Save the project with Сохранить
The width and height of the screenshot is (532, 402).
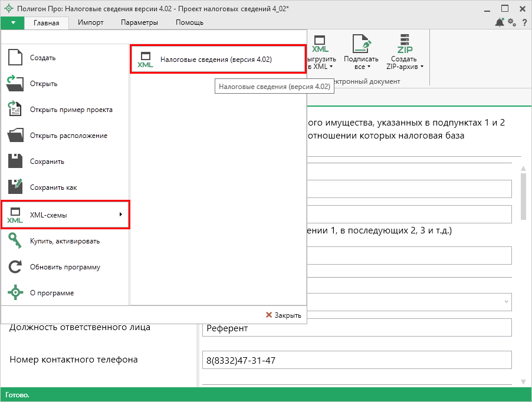(x=47, y=162)
